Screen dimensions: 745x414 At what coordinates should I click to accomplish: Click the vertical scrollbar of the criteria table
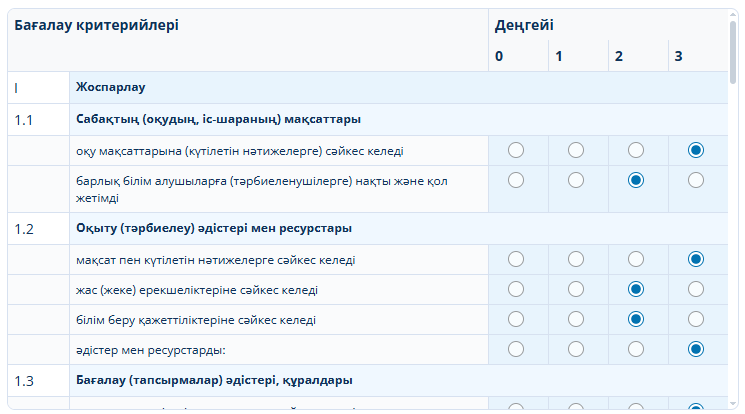pyautogui.click(x=734, y=200)
